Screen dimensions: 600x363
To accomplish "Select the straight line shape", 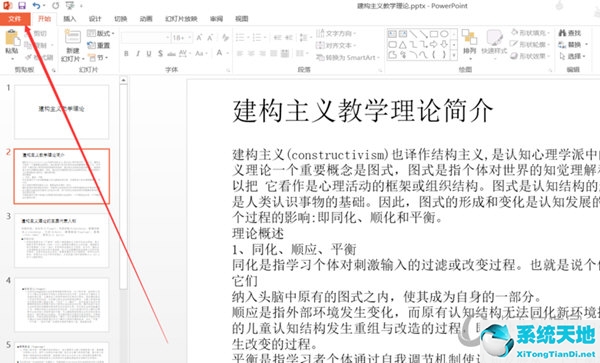I will click(x=413, y=34).
